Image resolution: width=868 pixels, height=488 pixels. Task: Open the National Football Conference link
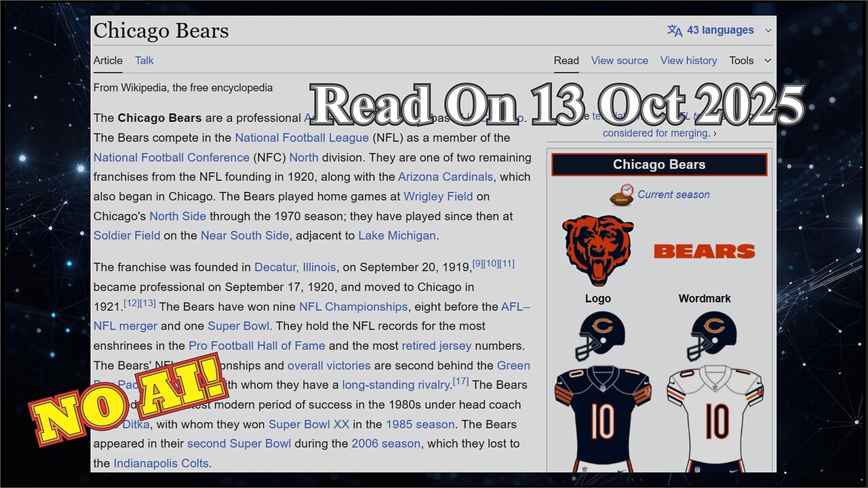click(x=172, y=157)
